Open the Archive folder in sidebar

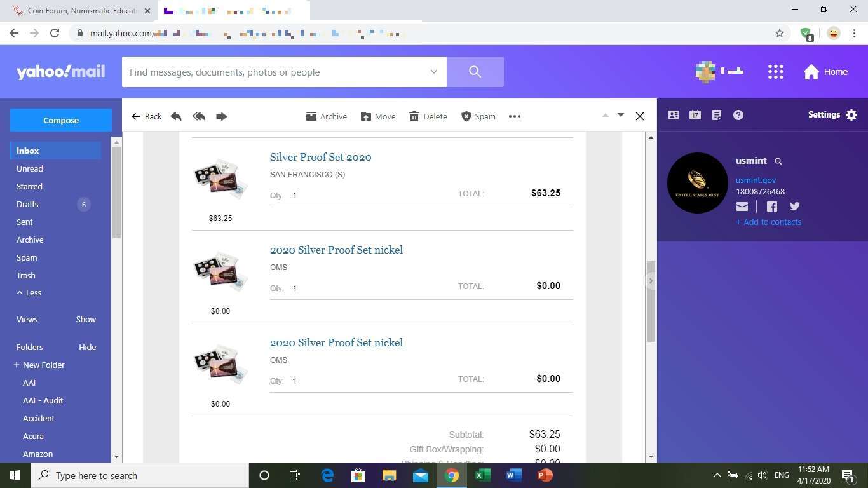(x=30, y=240)
